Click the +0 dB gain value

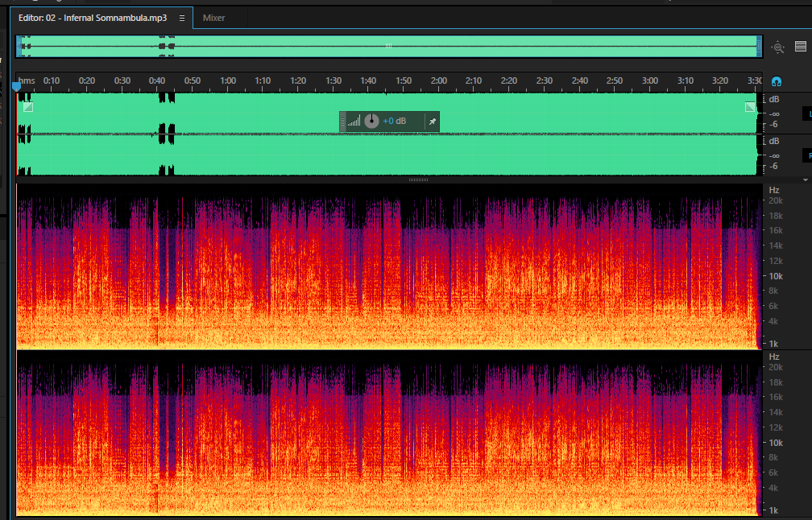[x=394, y=121]
